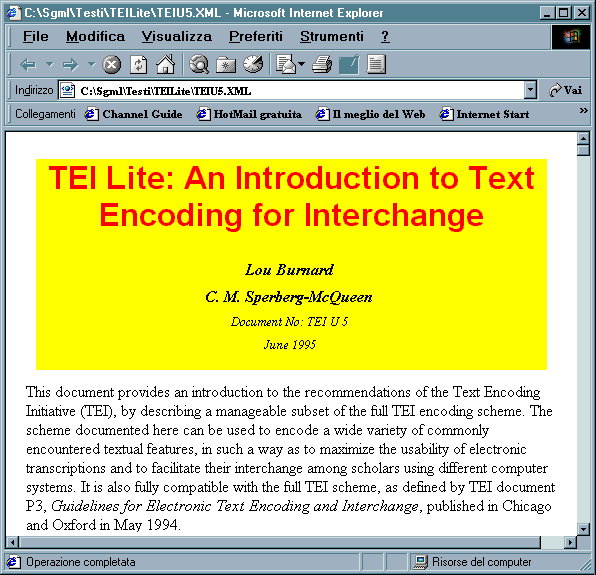Open the Favorites folder toolbar icon
This screenshot has width=596, height=575.
(226, 65)
